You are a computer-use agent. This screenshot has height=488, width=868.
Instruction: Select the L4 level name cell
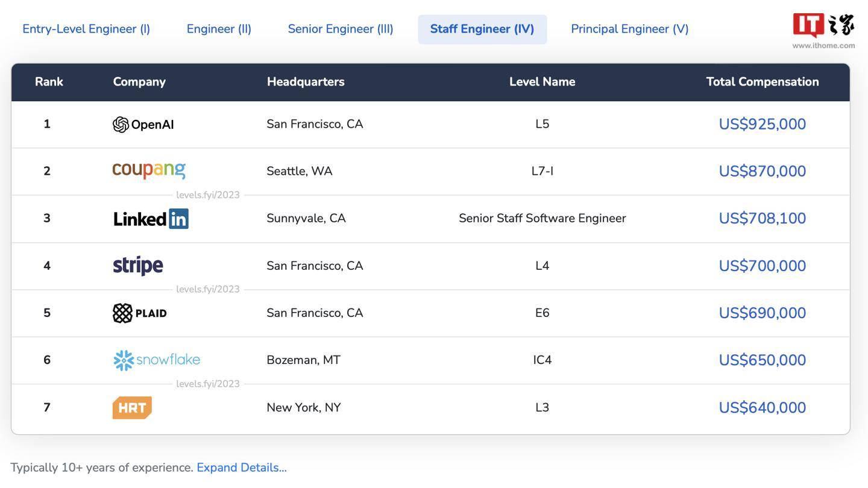click(542, 266)
